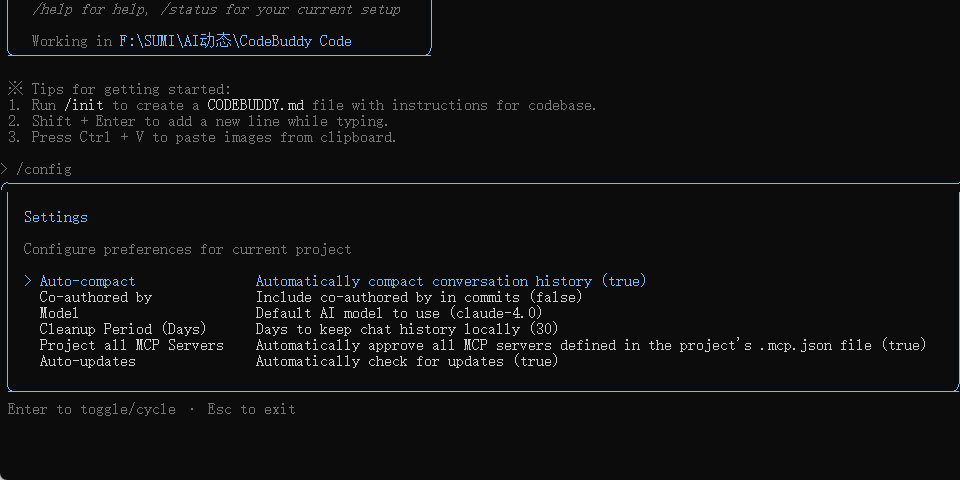Click the /init command in tips
Viewport: 960px width, 480px height.
[84, 105]
